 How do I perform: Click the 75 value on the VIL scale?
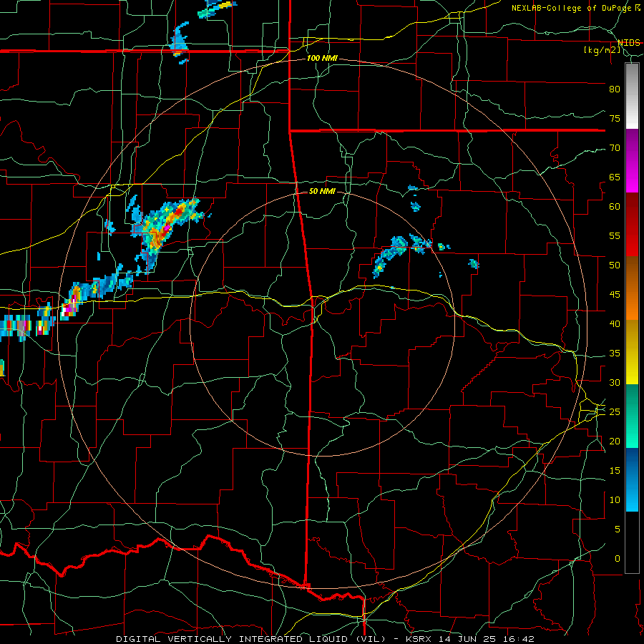click(615, 119)
